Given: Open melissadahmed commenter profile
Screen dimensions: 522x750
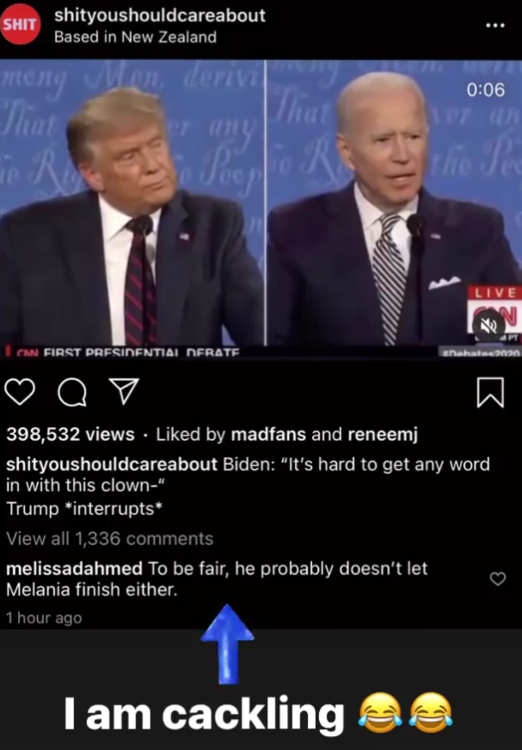Looking at the screenshot, I should click(74, 569).
